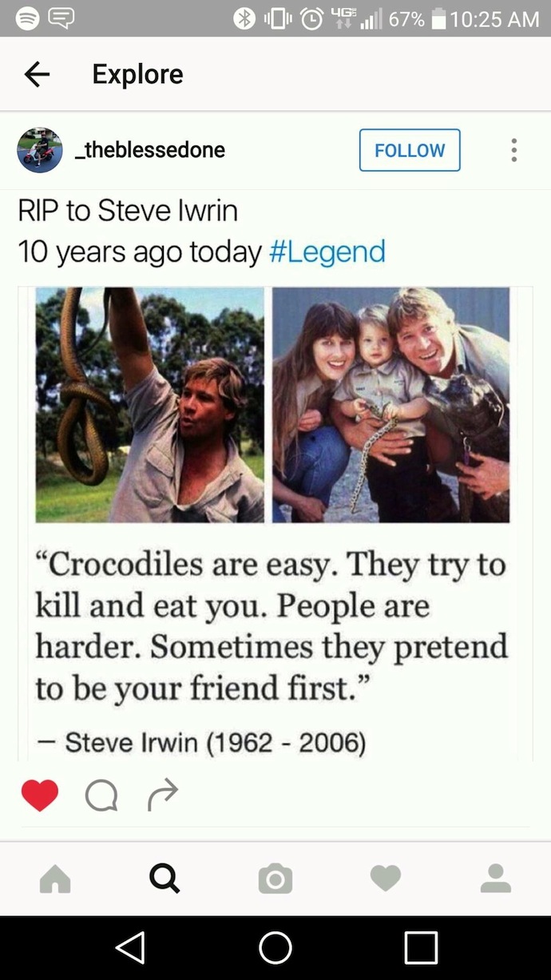Follow the _theblessedone account
Viewport: 551px width, 980px height.
(x=410, y=150)
